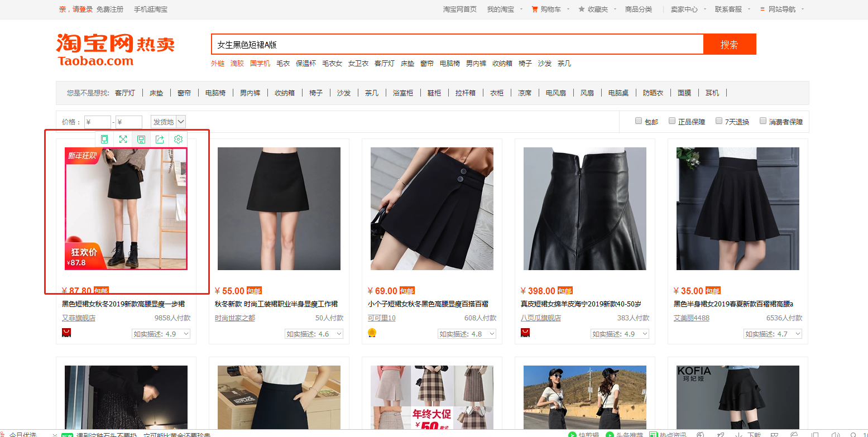Expand 如实描述: 4.9 dropdown for 八页瓜旗舰店
868x437 pixels.
[620, 334]
